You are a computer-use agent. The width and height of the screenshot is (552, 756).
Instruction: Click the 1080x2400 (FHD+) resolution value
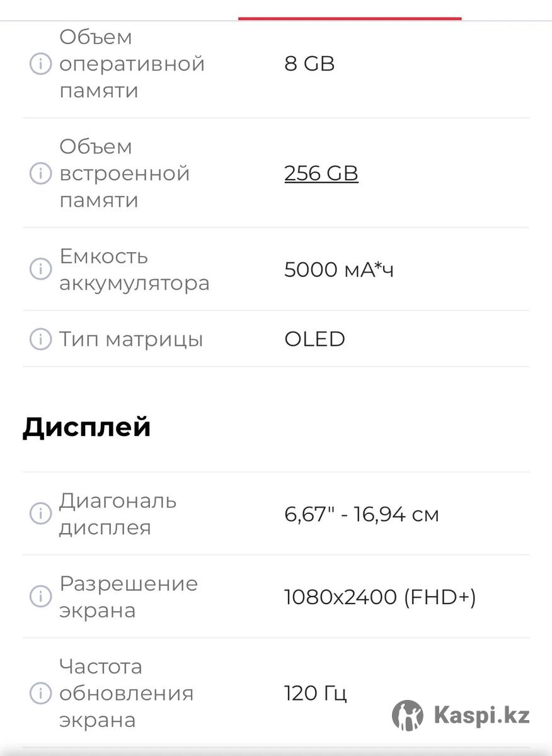coord(380,597)
